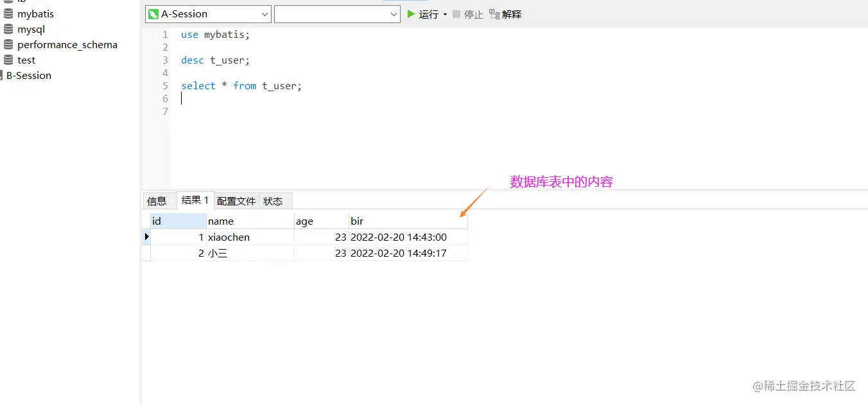Screen dimensions: 868x405
Task: Click the id cell of xiaochen row
Action: pyautogui.click(x=178, y=237)
